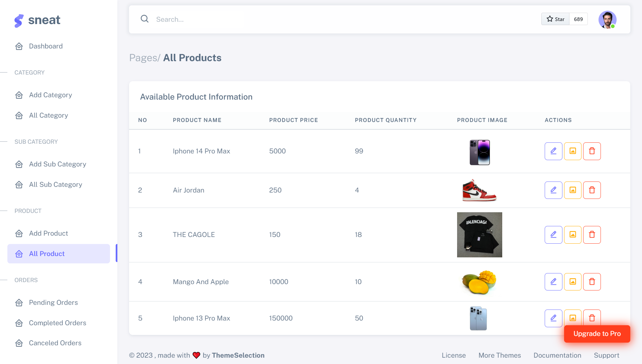
Task: Click the sneat logo icon
Action: [19, 20]
